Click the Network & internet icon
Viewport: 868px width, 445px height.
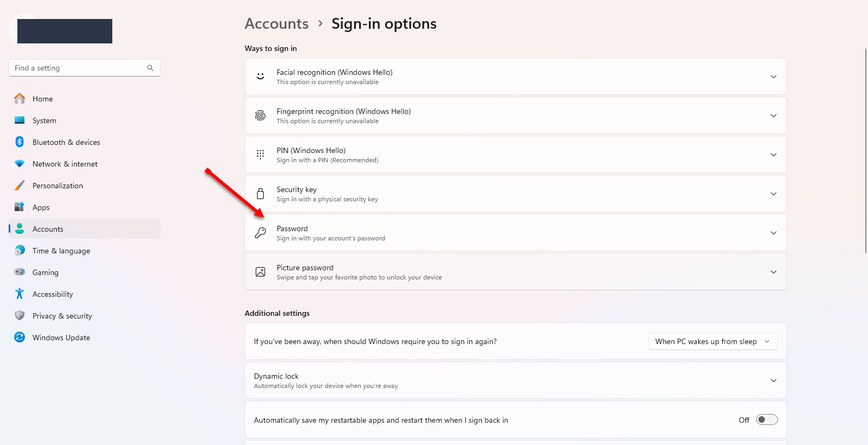[20, 163]
